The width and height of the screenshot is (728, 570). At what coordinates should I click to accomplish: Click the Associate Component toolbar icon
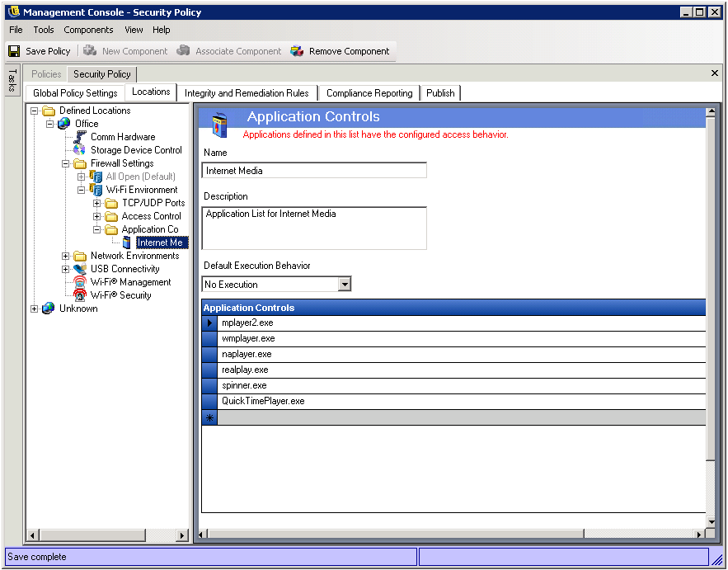tap(183, 50)
